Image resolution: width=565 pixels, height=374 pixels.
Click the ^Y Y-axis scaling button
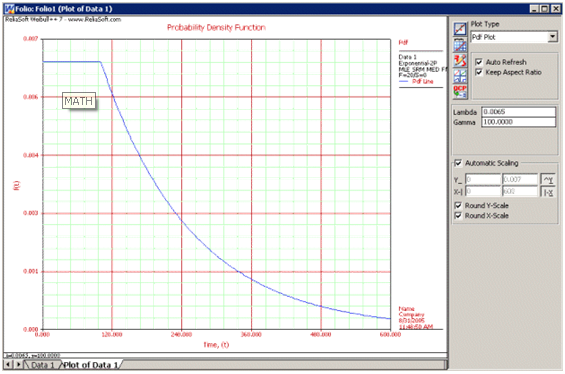[548, 179]
